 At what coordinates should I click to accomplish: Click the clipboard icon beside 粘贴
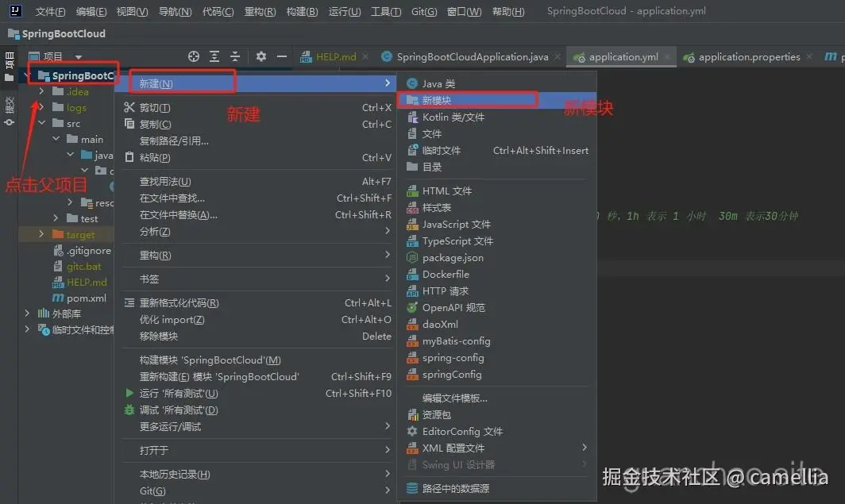tap(129, 157)
